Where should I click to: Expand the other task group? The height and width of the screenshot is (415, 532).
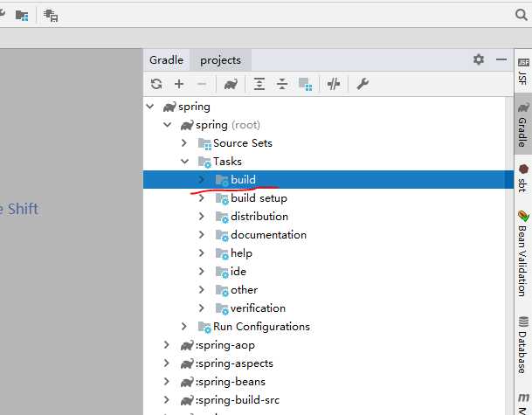(x=202, y=289)
